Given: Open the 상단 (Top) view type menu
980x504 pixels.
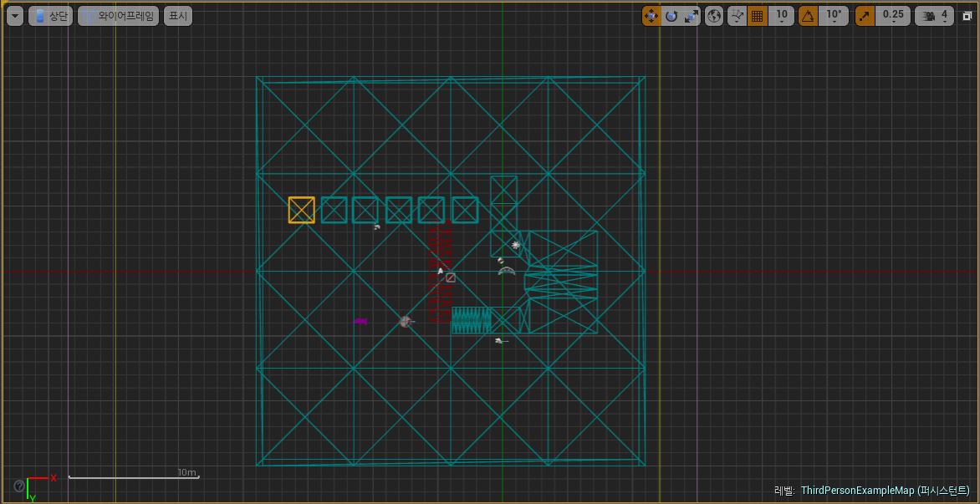Looking at the screenshot, I should (x=51, y=16).
